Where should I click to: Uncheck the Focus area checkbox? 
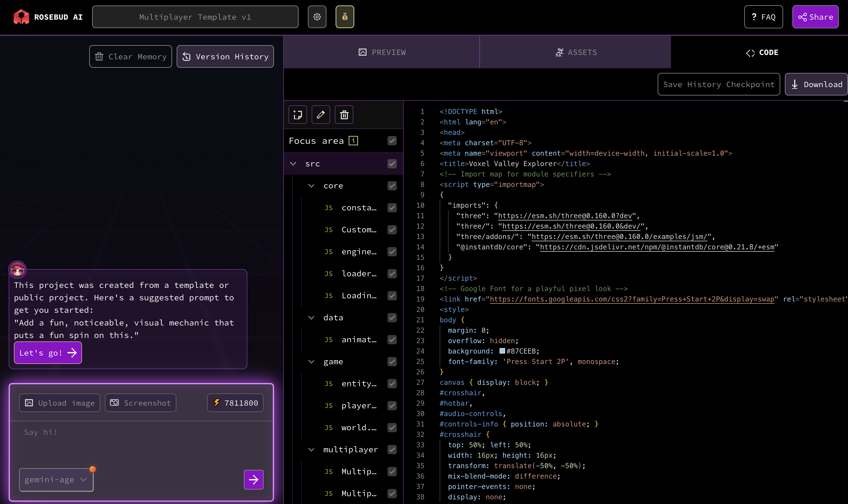[x=392, y=141]
